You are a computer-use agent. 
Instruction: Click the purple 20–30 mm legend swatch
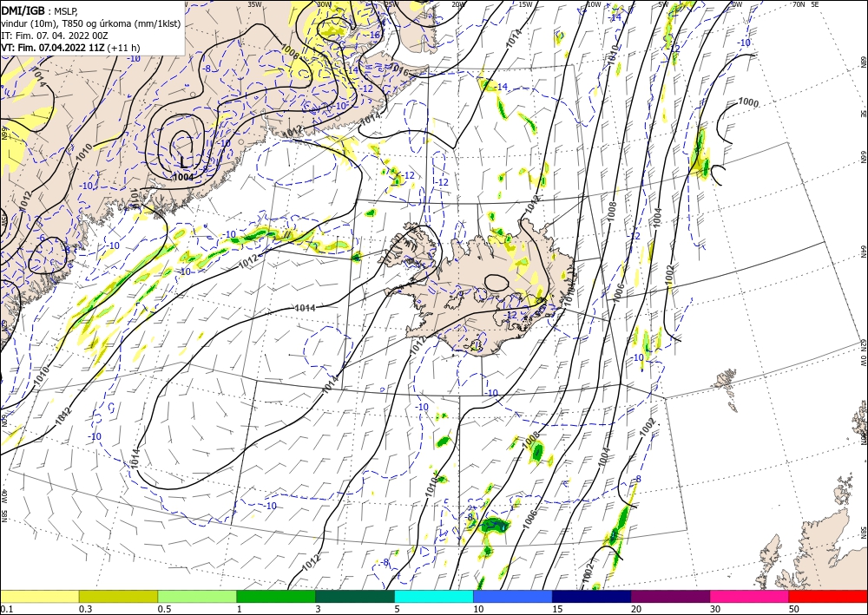(670, 596)
